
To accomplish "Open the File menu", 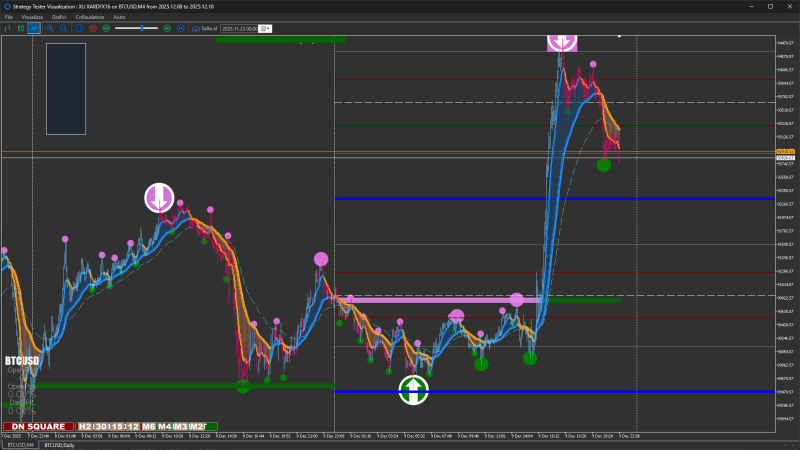I will (x=9, y=17).
